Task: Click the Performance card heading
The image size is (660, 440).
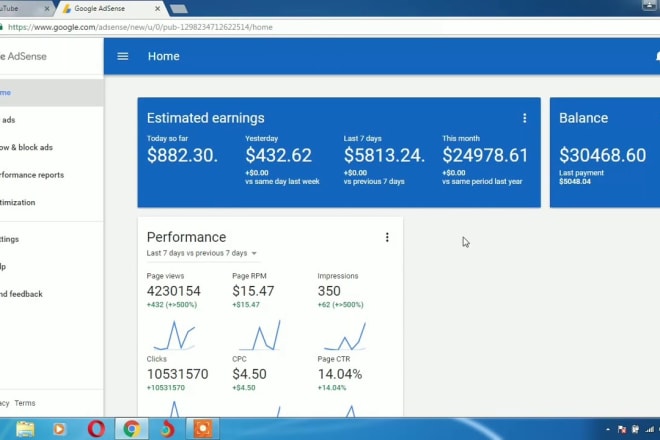Action: pos(186,237)
